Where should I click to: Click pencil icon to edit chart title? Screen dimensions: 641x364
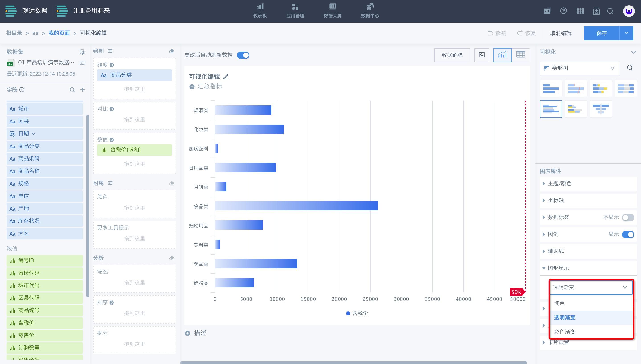coord(226,77)
